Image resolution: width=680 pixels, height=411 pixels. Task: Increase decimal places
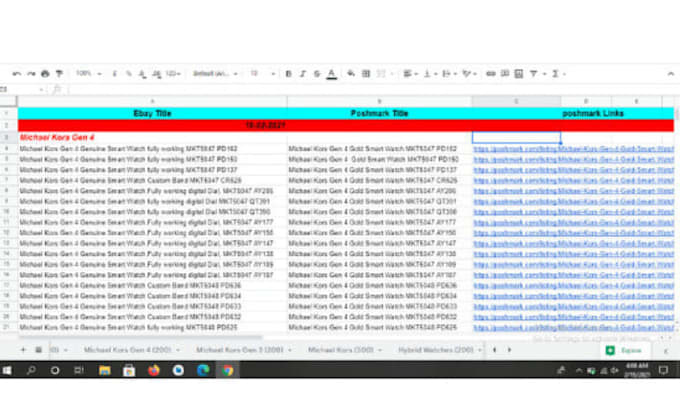(157, 74)
